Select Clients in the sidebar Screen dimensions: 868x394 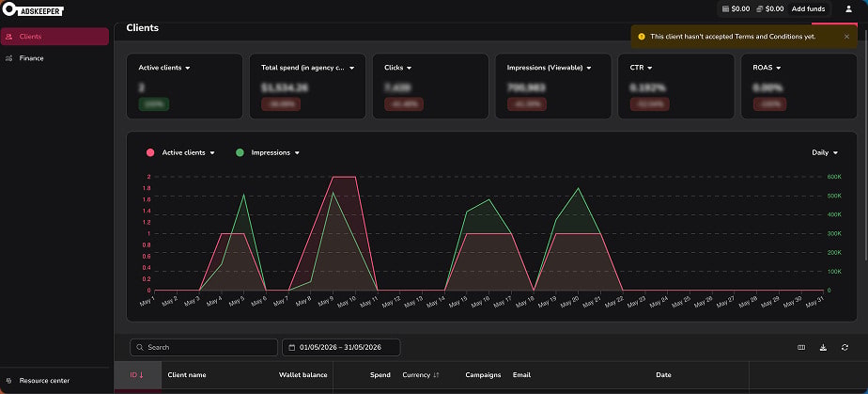[54, 37]
